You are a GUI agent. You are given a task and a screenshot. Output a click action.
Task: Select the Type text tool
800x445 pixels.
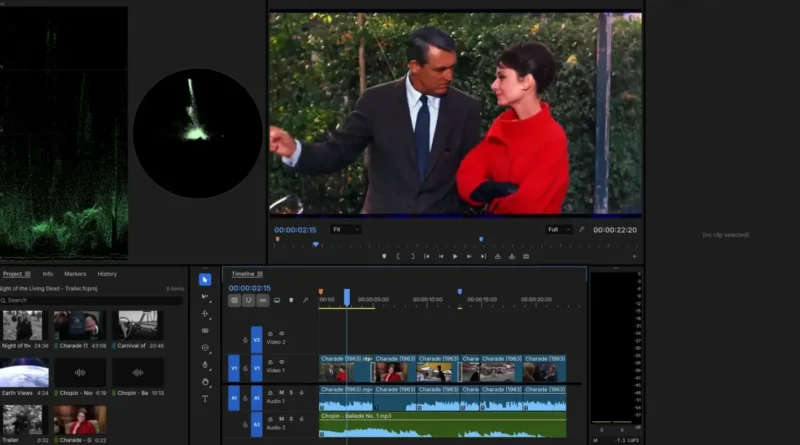point(205,399)
